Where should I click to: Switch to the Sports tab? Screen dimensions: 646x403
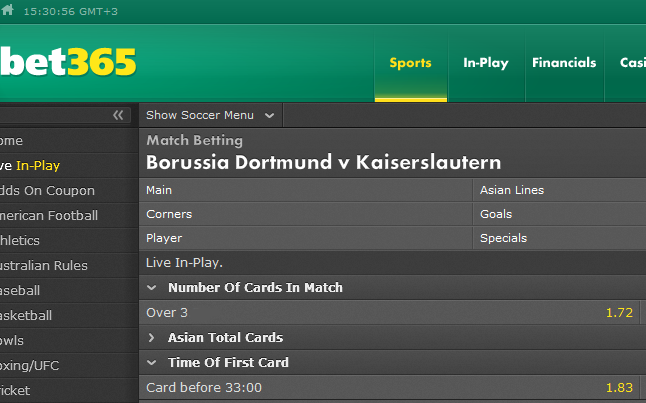(x=410, y=63)
